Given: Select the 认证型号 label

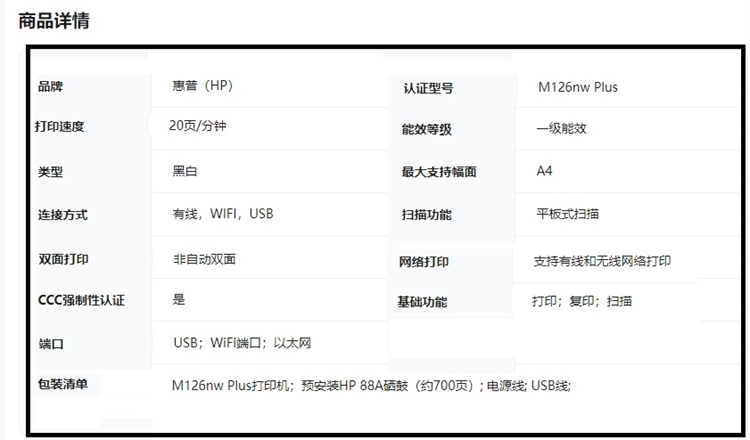Looking at the screenshot, I should click(428, 88).
